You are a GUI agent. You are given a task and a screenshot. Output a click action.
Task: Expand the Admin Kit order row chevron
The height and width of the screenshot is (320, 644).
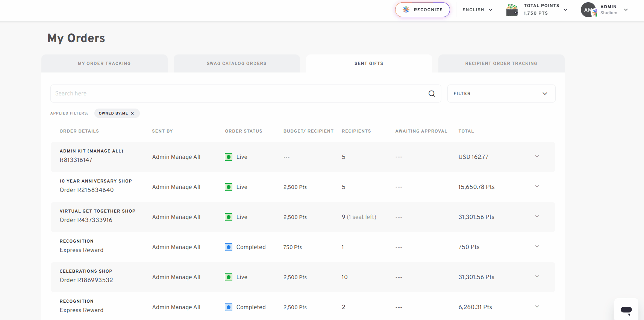(537, 156)
